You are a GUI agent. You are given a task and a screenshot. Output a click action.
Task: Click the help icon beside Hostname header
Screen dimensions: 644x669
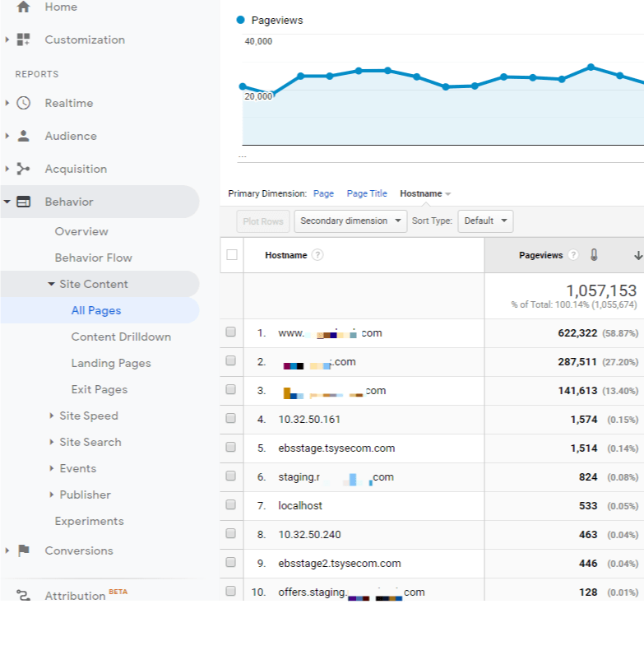click(x=317, y=255)
